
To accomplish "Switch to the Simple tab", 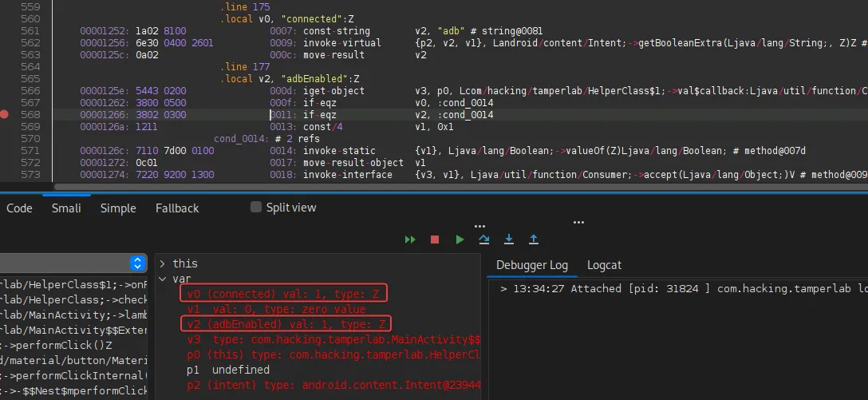I will pos(118,208).
